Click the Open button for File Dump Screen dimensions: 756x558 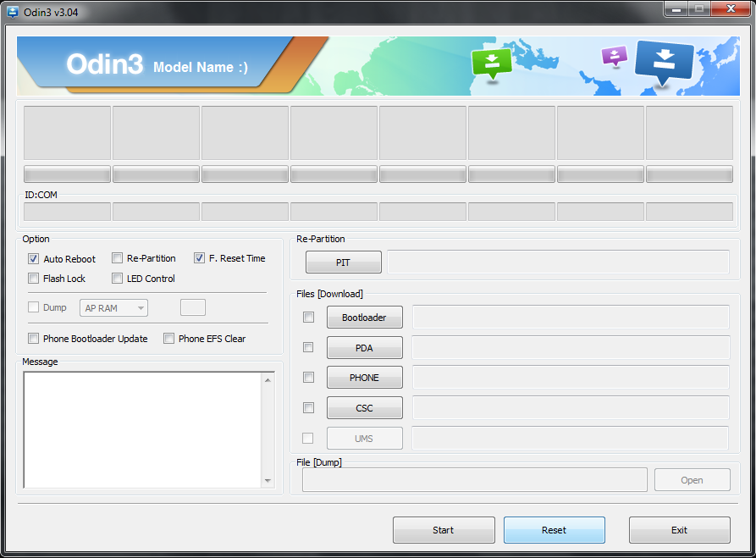click(692, 480)
